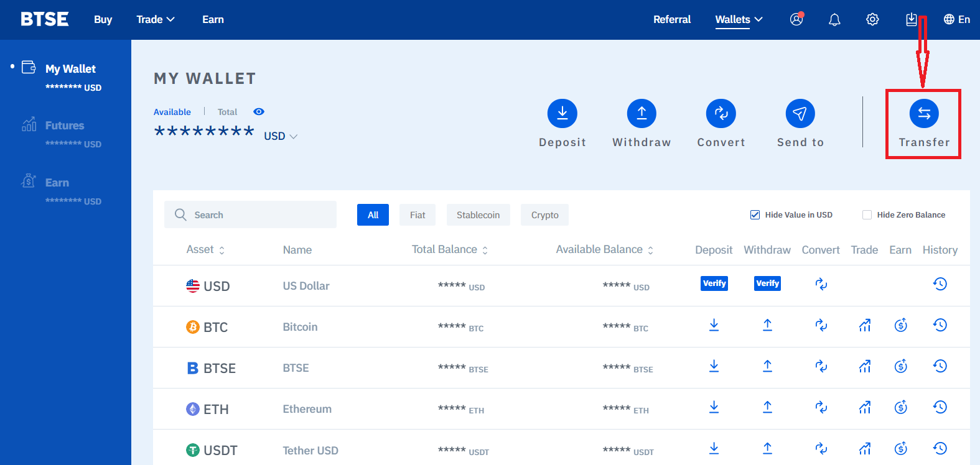This screenshot has height=465, width=980.
Task: Open the Withdraw action
Action: pos(642,114)
